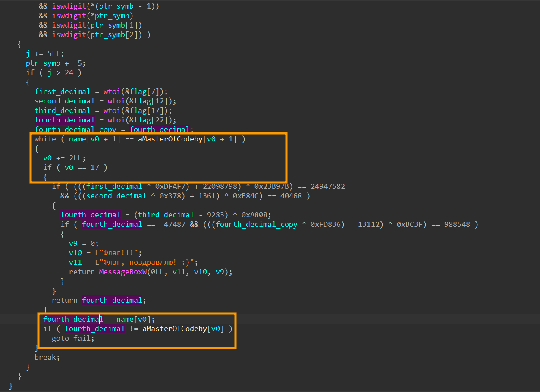Click the "v0 += 2LL;" statement
The height and width of the screenshot is (392, 540).
click(x=64, y=158)
